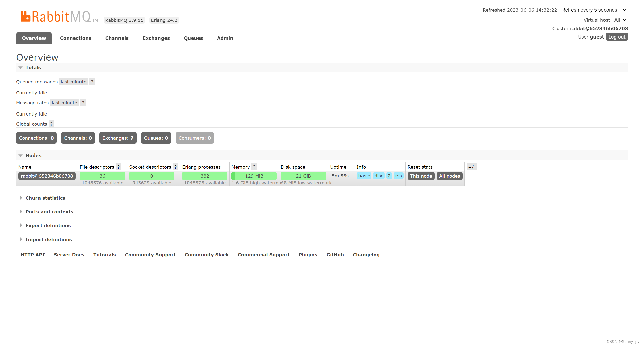This screenshot has height=346, width=644.
Task: Open Changelog footer link
Action: point(366,255)
